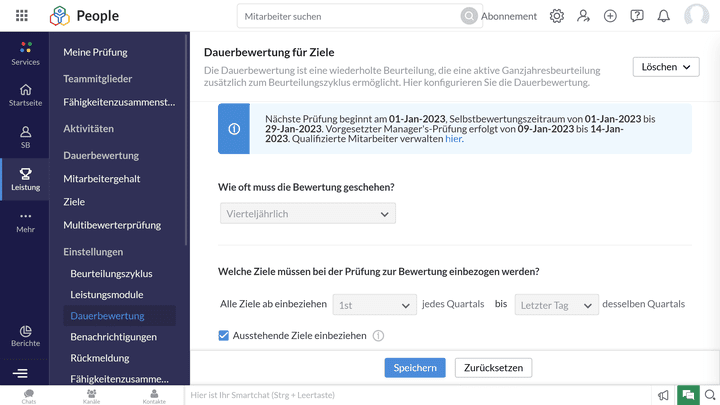This screenshot has width=720, height=405.
Task: Open the top-level Dauerbewertung menu item
Action: click(101, 155)
